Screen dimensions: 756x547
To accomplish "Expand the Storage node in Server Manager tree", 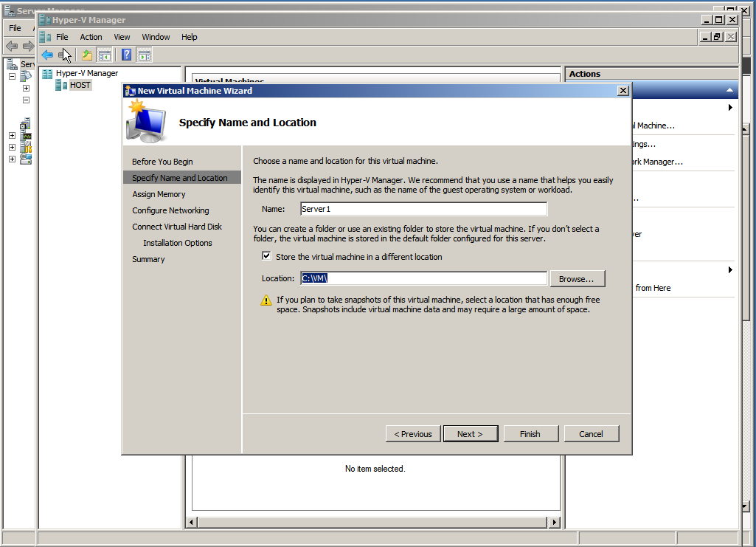I will [x=12, y=159].
